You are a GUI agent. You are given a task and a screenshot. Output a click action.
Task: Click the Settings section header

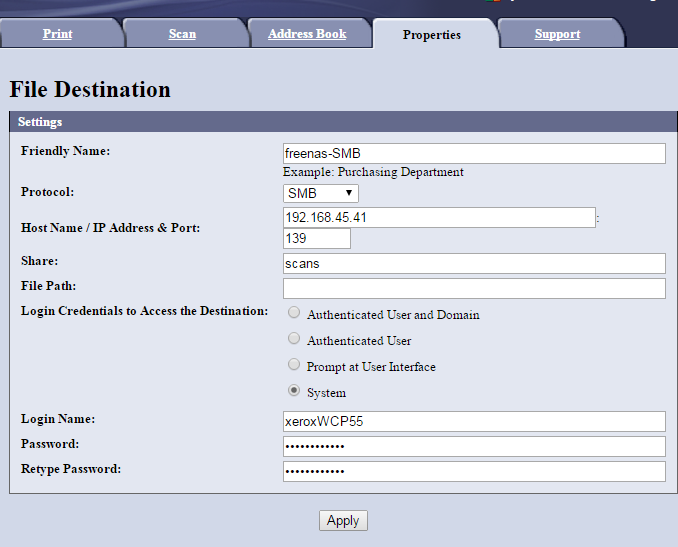(343, 122)
